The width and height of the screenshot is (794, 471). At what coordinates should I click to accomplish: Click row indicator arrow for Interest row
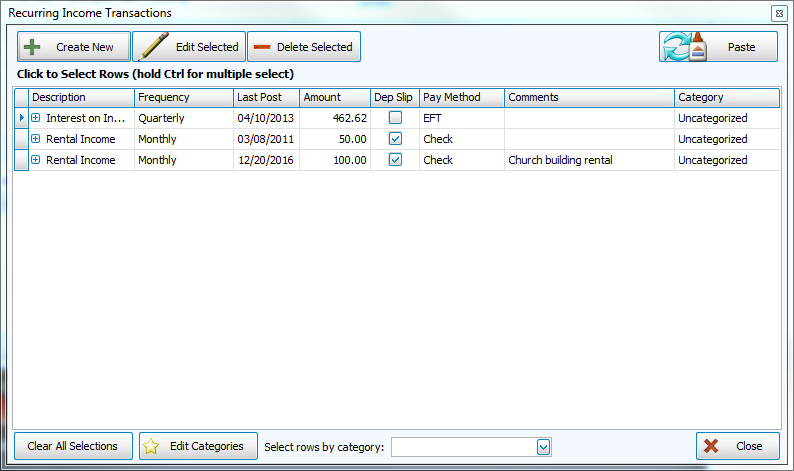[x=21, y=118]
